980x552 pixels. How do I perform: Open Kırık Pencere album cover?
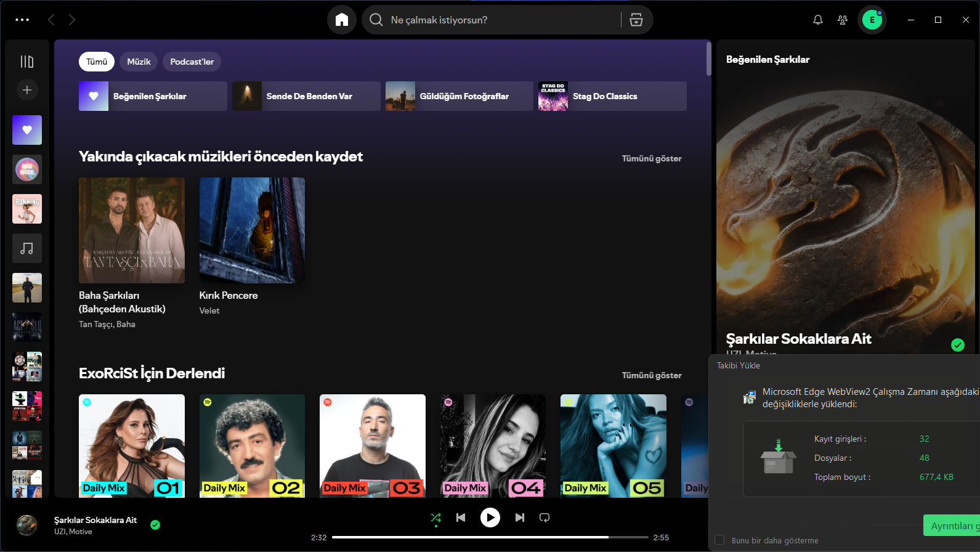pos(252,230)
